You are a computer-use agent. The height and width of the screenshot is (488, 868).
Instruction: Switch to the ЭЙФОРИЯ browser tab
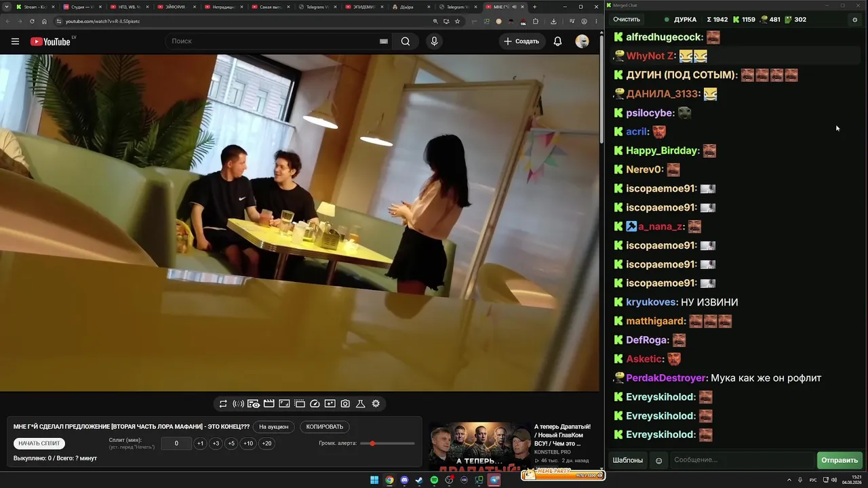click(x=176, y=7)
